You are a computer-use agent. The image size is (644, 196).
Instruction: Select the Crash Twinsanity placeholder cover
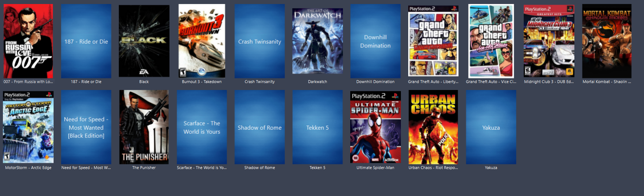coord(259,41)
